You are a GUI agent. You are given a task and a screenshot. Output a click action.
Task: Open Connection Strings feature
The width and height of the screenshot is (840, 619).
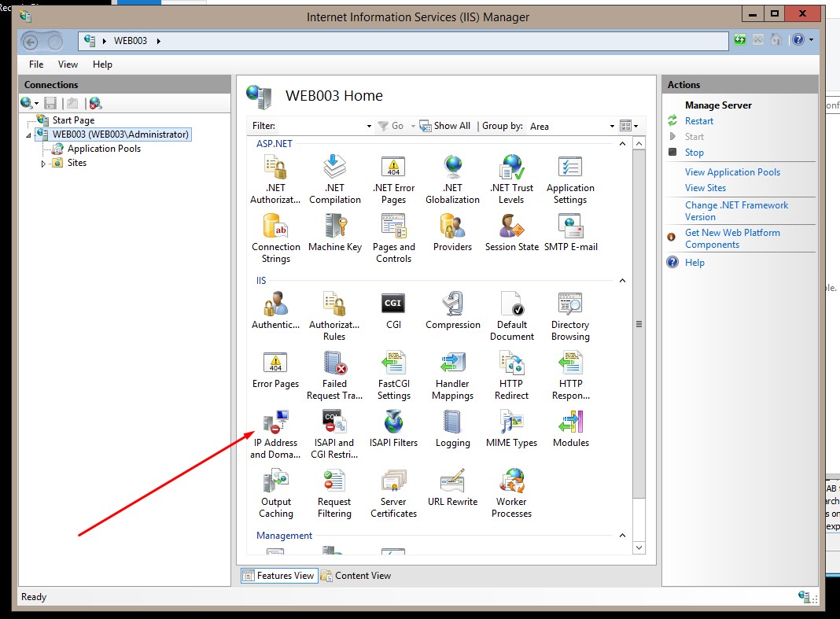276,238
